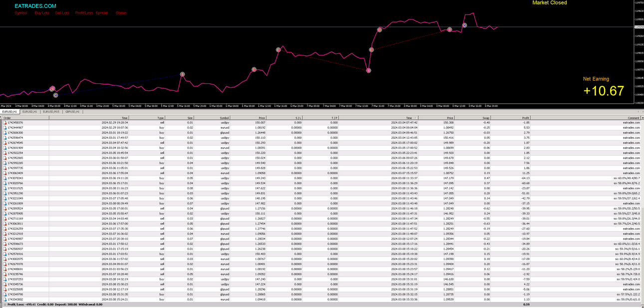Click the buy icon of order 1742444967
644x308 pixels.
(x=5, y=127)
